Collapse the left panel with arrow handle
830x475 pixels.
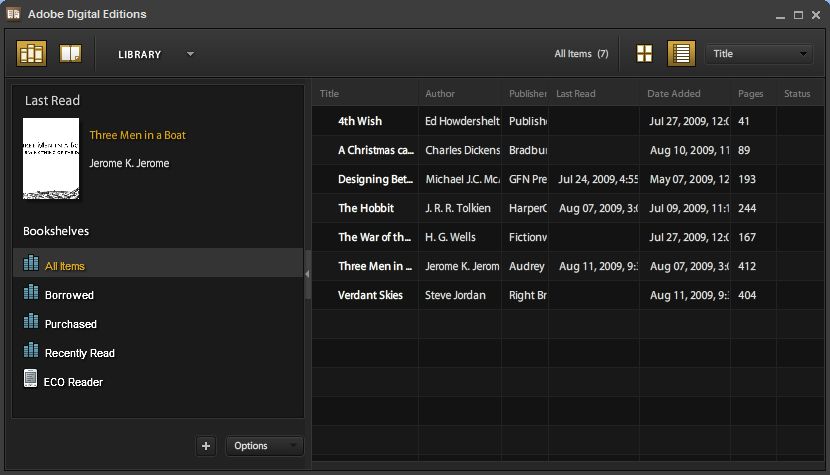tap(308, 274)
